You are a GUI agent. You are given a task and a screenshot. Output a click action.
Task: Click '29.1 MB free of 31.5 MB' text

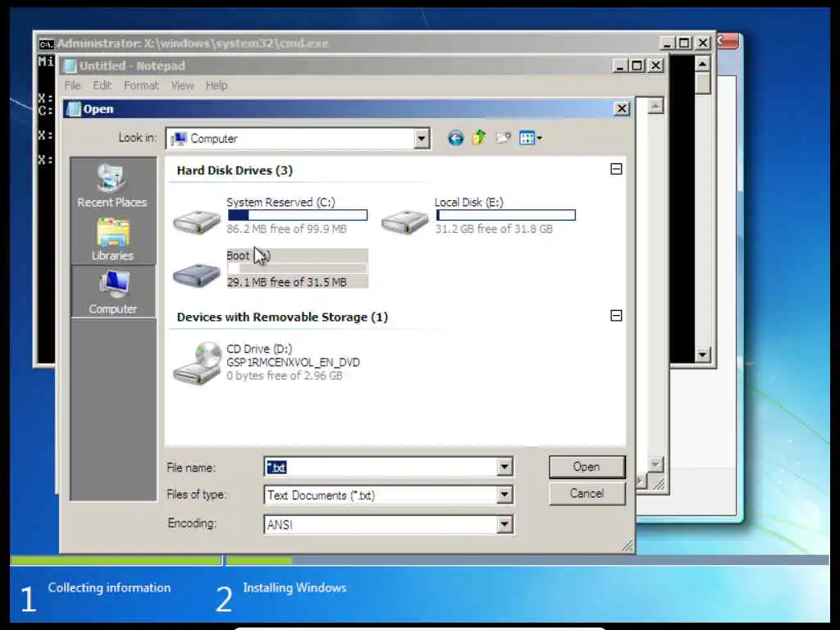286,282
